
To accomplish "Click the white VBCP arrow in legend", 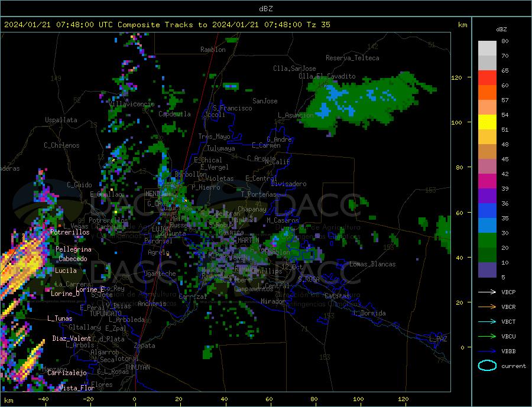I will (x=487, y=292).
